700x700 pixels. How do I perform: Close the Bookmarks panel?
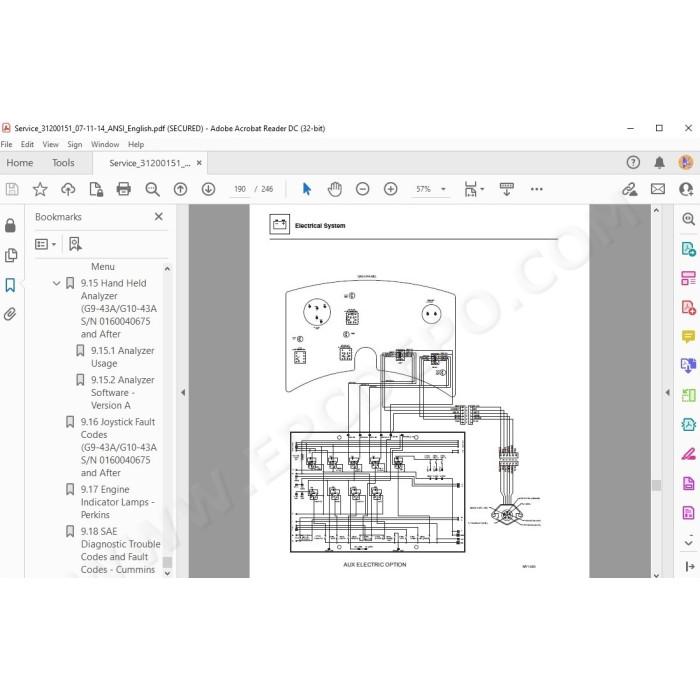click(x=158, y=217)
